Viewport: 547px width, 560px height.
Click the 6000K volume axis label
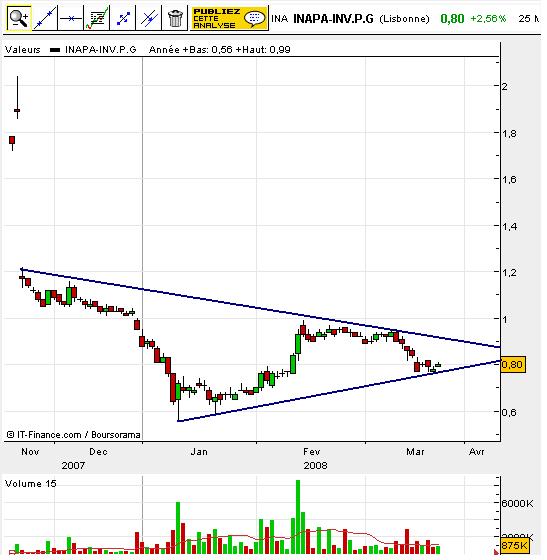pyautogui.click(x=517, y=504)
